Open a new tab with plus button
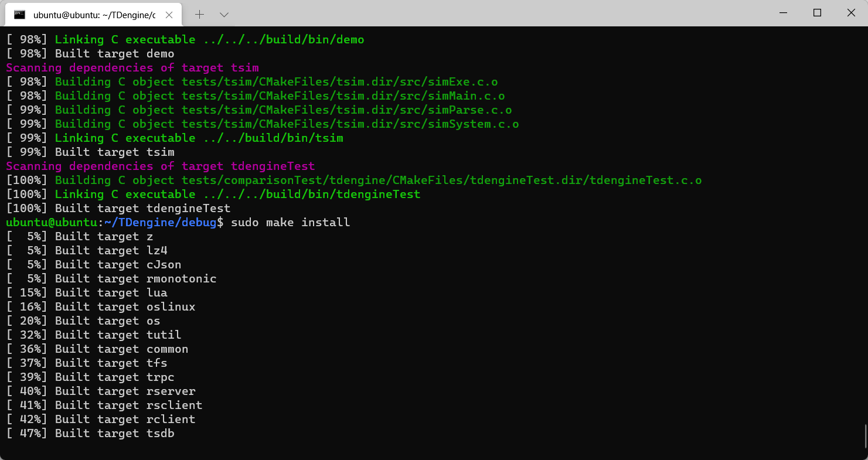 199,14
